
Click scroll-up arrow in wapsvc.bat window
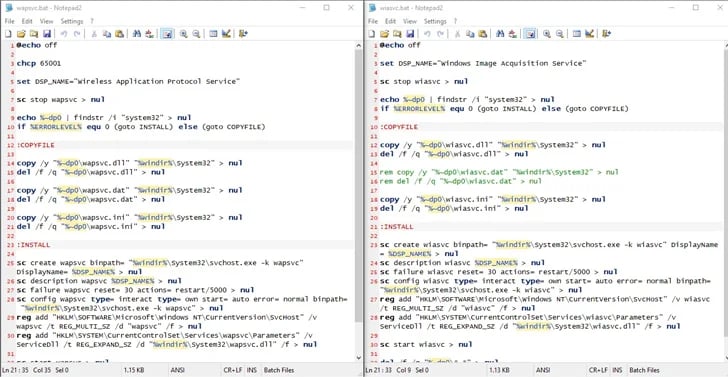click(x=358, y=45)
